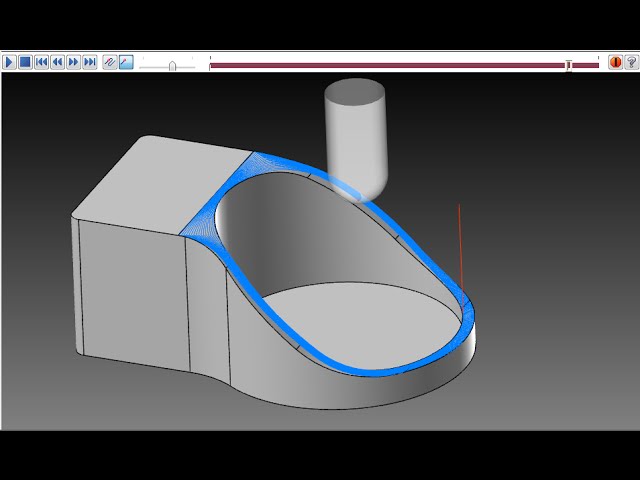The height and width of the screenshot is (480, 640).
Task: Step backward in the simulation
Action: click(x=58, y=62)
